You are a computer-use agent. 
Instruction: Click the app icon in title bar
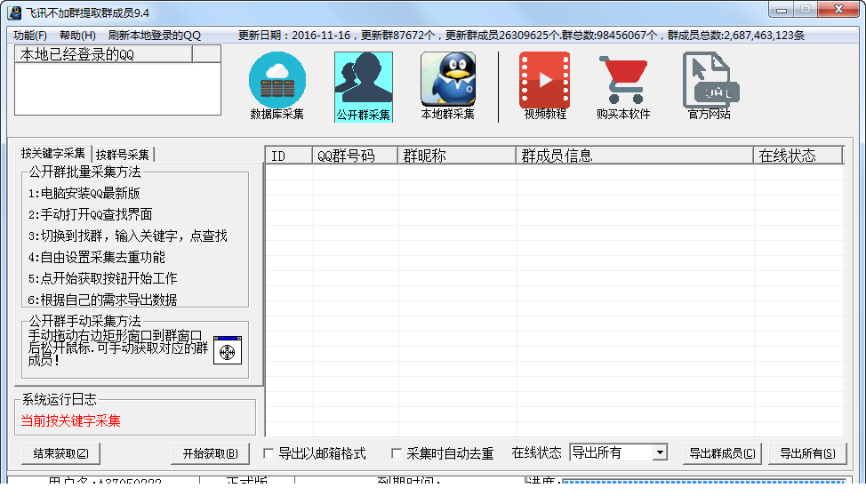pos(14,12)
